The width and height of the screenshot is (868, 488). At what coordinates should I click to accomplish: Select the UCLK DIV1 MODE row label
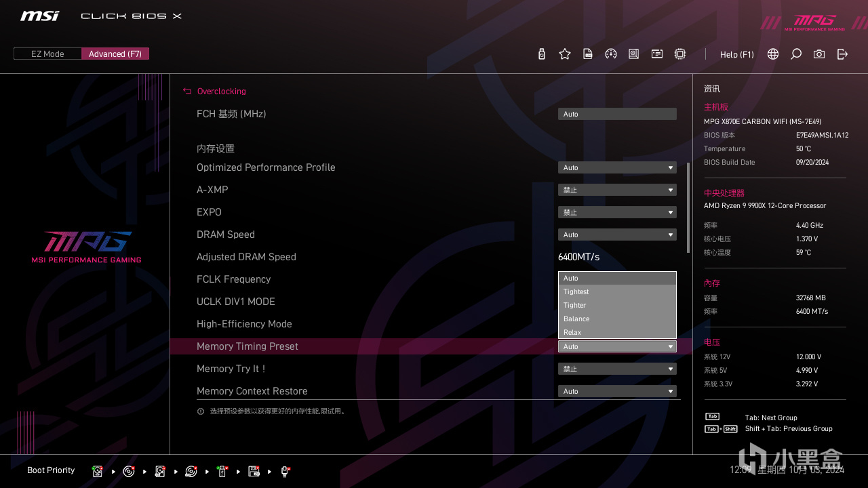click(236, 302)
